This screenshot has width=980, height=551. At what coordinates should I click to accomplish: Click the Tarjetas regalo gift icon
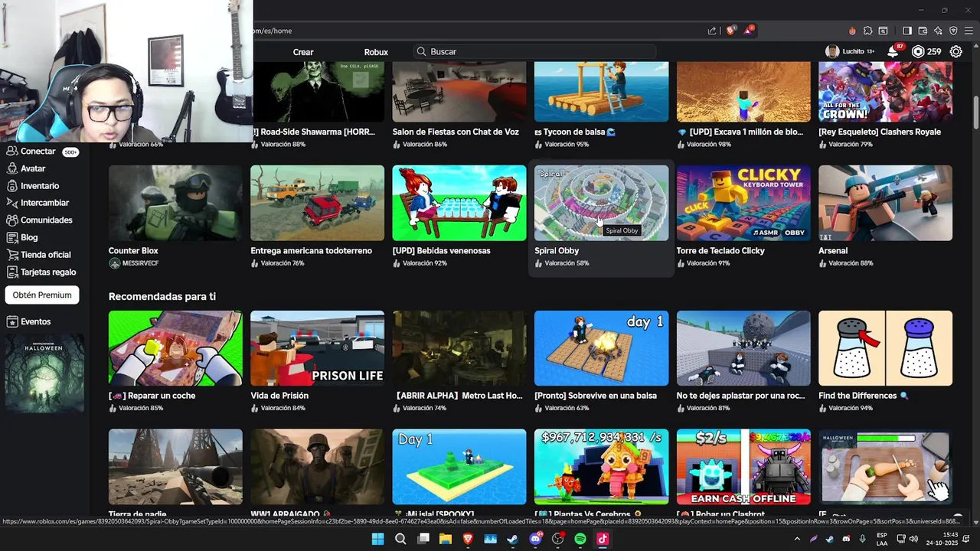pyautogui.click(x=11, y=272)
